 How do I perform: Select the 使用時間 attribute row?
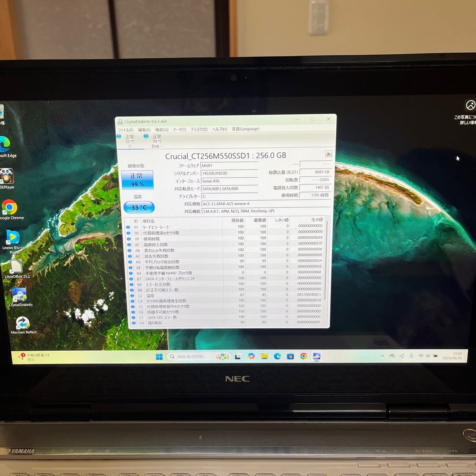point(225,239)
